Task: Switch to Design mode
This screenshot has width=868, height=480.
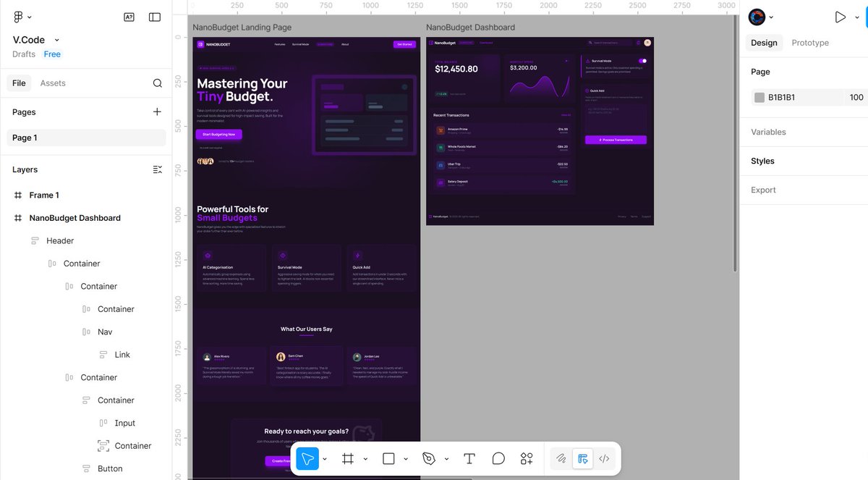Action: click(x=582, y=458)
